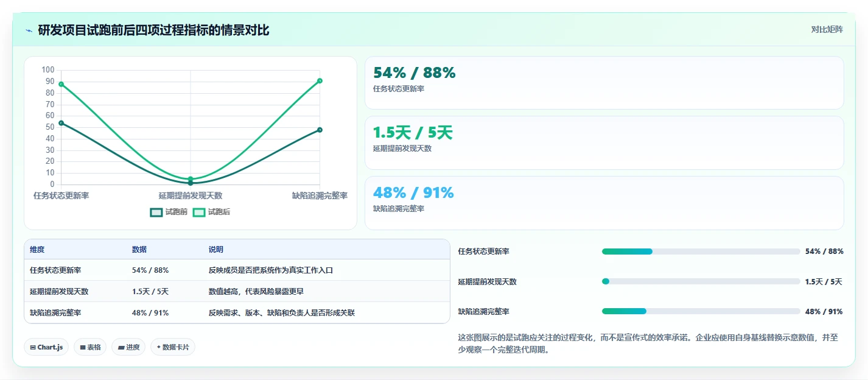The image size is (868, 380).
Task: Select the 48% / 91% data card
Action: tap(604, 203)
